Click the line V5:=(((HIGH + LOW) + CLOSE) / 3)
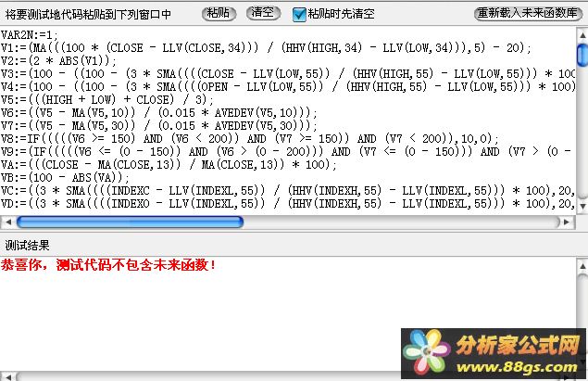This screenshot has height=381, width=588. [107, 99]
